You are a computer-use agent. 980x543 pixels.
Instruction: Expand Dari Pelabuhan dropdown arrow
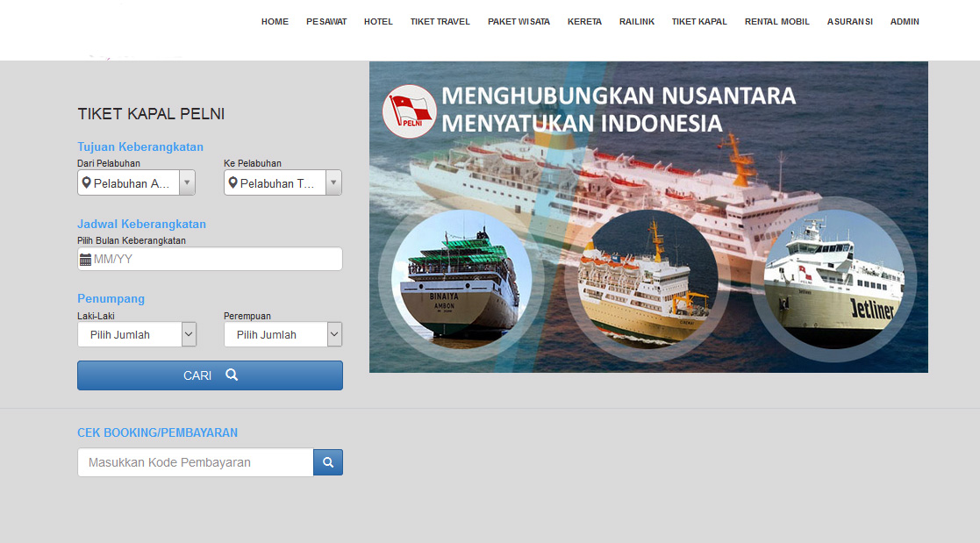pyautogui.click(x=187, y=183)
